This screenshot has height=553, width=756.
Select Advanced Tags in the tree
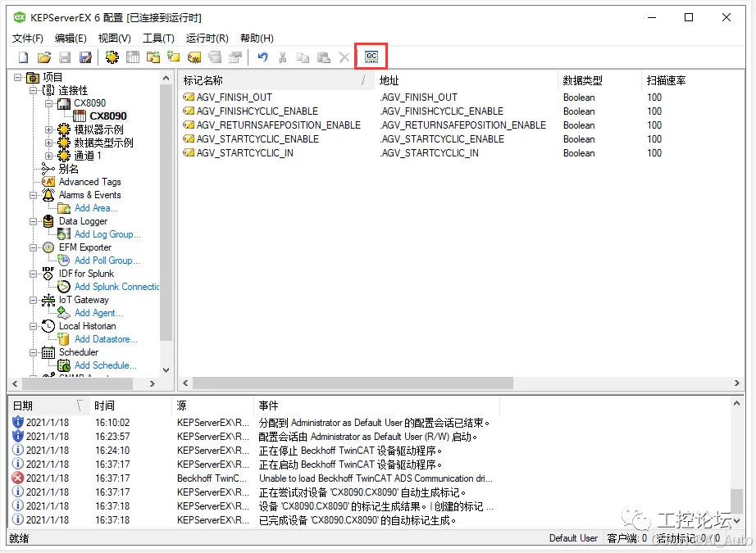click(89, 182)
